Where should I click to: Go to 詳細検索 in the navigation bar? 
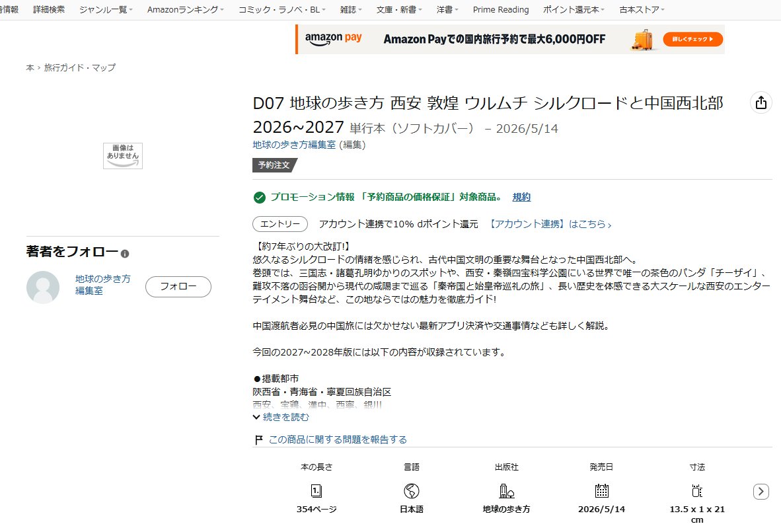pyautogui.click(x=49, y=9)
